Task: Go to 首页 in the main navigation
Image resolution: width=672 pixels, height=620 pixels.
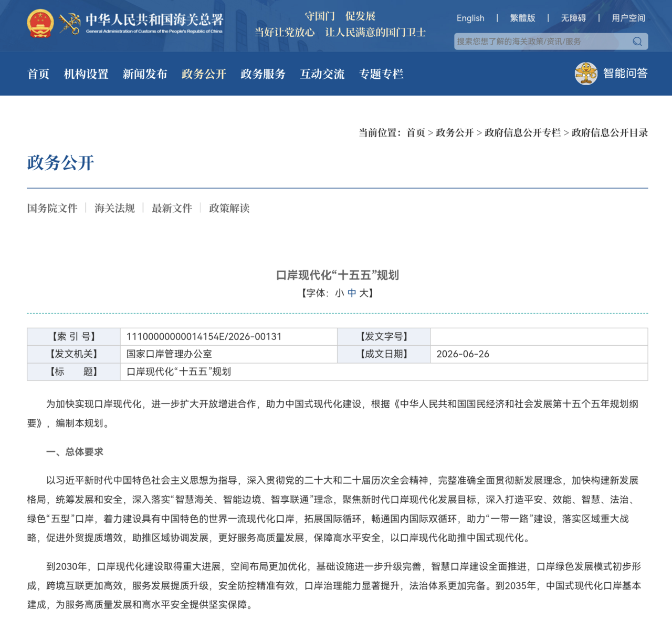Action: click(x=38, y=74)
